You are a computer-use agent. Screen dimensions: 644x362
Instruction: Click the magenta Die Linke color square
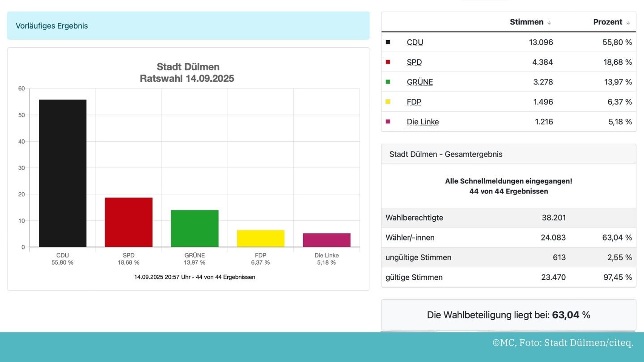point(388,122)
